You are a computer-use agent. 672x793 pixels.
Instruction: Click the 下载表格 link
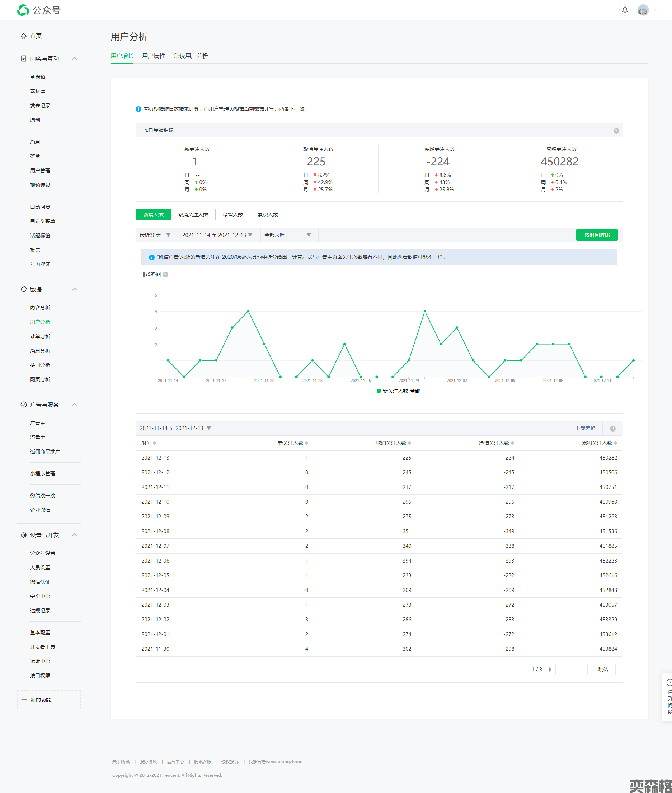[x=585, y=428]
